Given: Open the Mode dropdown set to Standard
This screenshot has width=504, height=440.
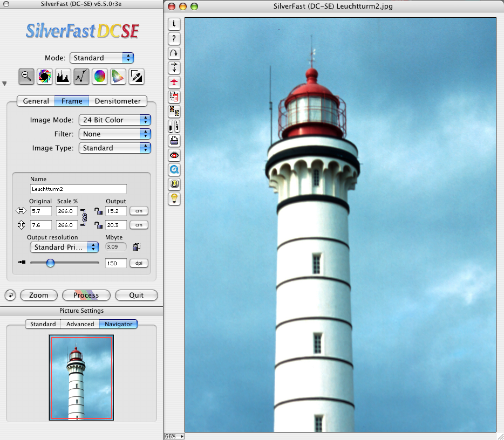Looking at the screenshot, I should pos(101,58).
